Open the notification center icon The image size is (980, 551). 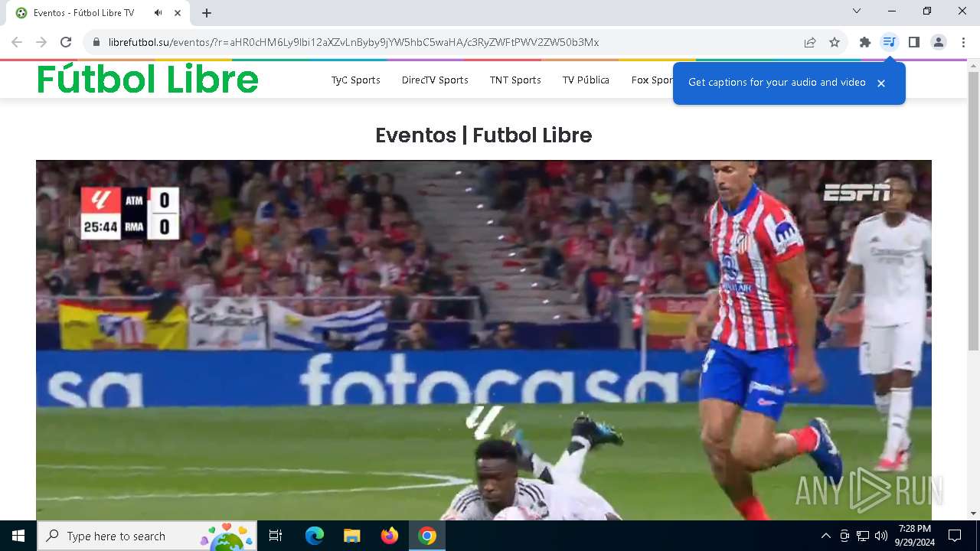point(955,536)
